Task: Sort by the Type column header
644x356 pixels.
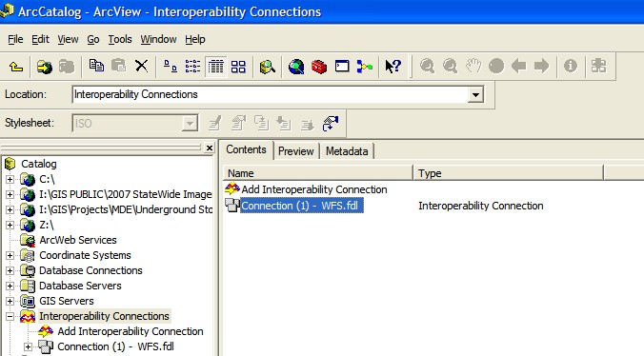Action: 509,173
